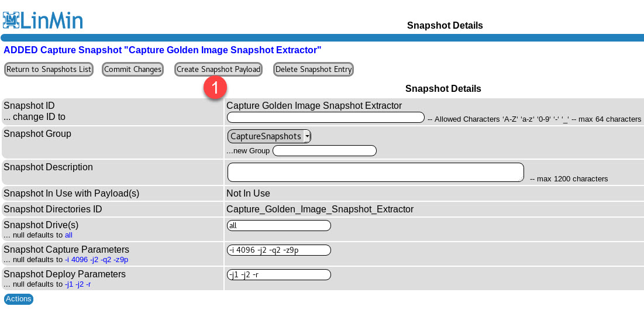Click into the new Group field
This screenshot has height=313, width=644.
click(324, 151)
